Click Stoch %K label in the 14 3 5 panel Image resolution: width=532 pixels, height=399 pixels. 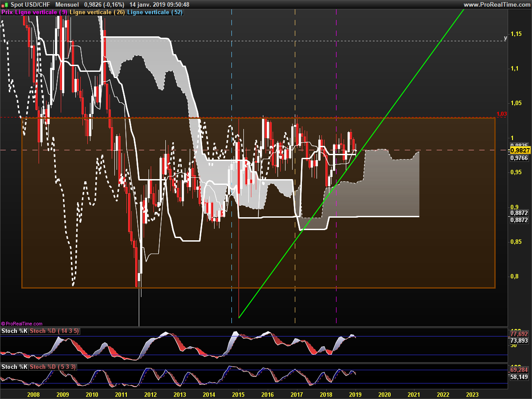click(15, 331)
